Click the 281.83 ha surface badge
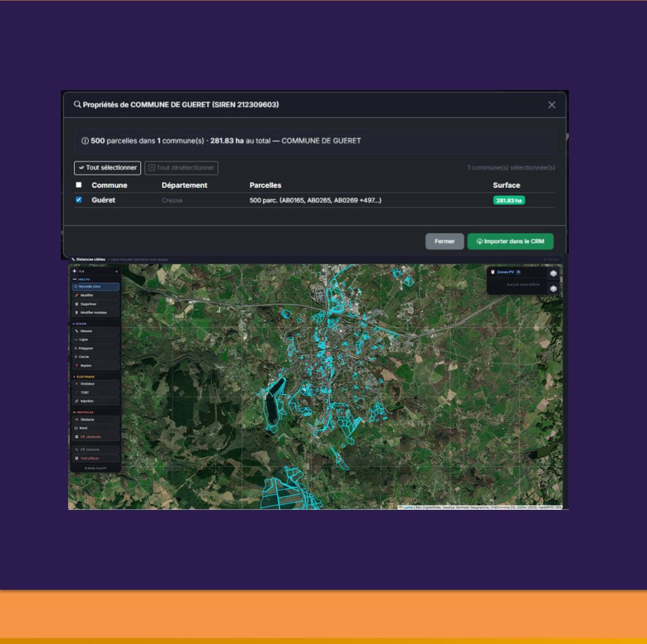The height and width of the screenshot is (644, 647). click(509, 200)
